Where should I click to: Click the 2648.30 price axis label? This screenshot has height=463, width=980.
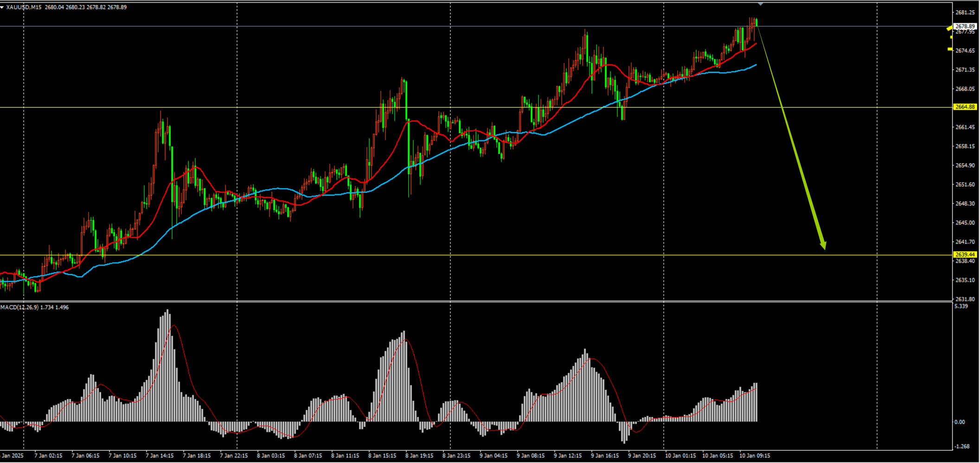tap(965, 204)
